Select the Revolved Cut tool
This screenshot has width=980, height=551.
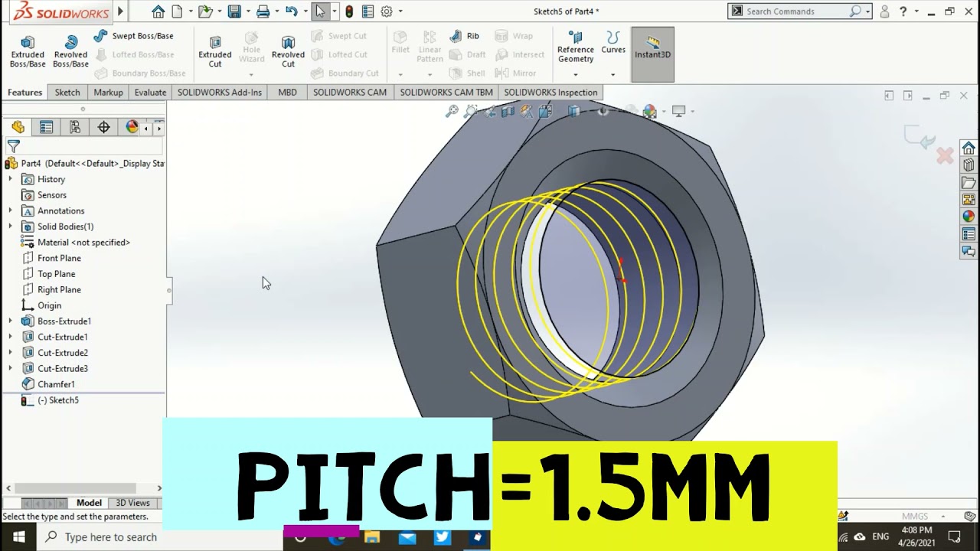(288, 51)
